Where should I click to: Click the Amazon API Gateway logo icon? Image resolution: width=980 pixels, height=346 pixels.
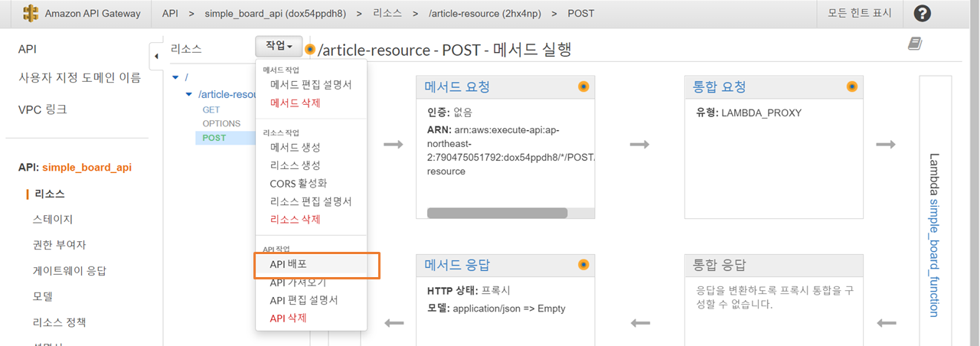(31, 14)
